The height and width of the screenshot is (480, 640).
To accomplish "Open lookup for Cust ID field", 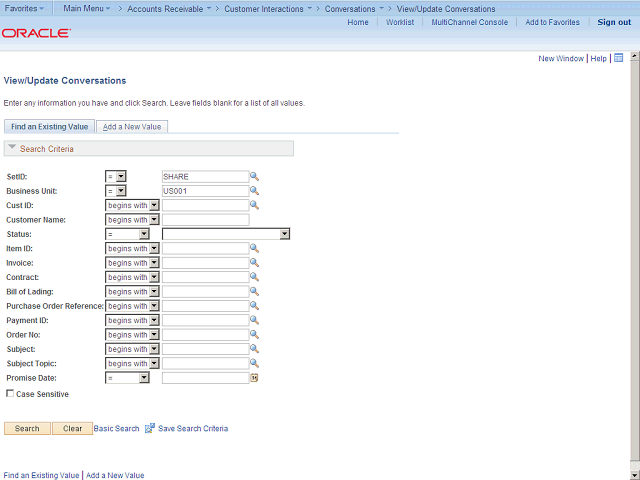I will [254, 205].
